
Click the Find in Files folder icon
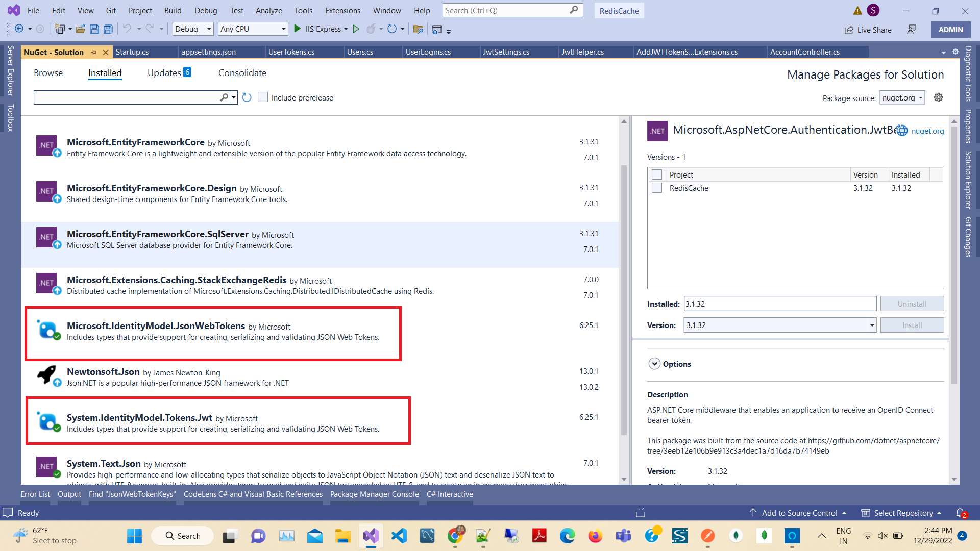click(x=418, y=29)
